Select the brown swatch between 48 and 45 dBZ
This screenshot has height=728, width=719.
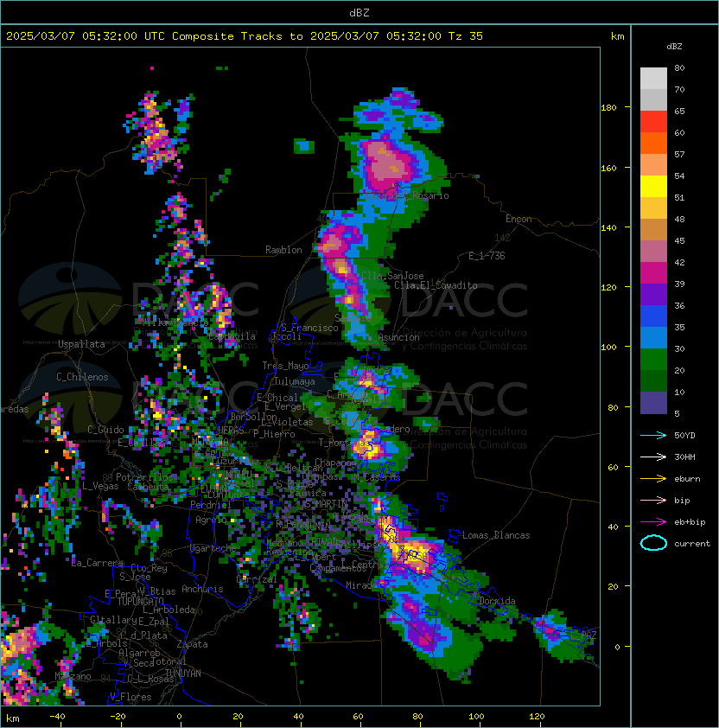(653, 229)
